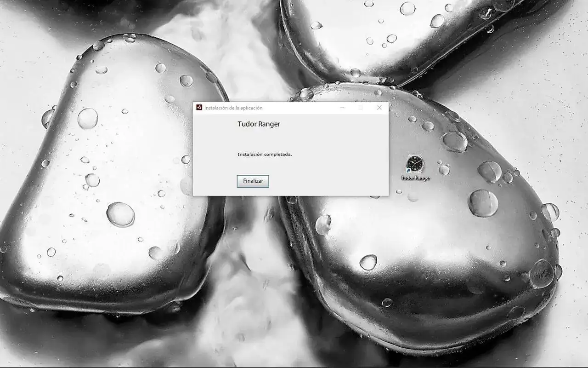Click the Tudor Ranger heading in dialog
The width and height of the screenshot is (588, 368).
click(x=259, y=124)
